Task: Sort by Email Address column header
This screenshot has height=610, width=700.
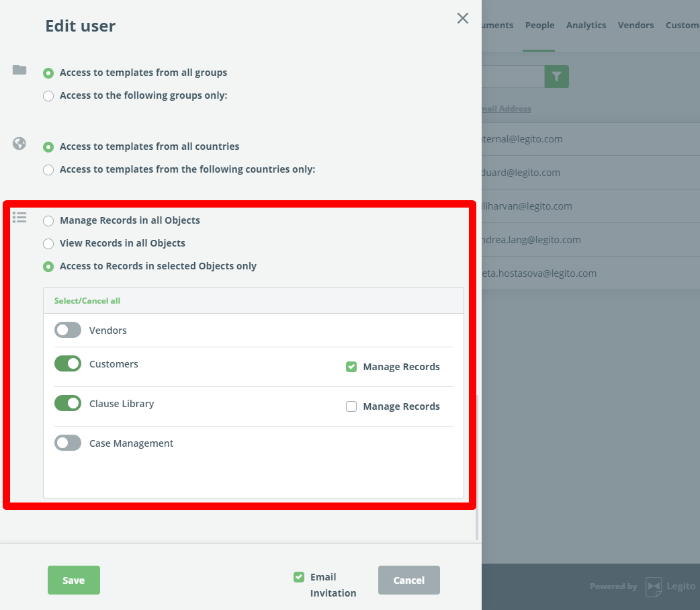Action: point(507,109)
